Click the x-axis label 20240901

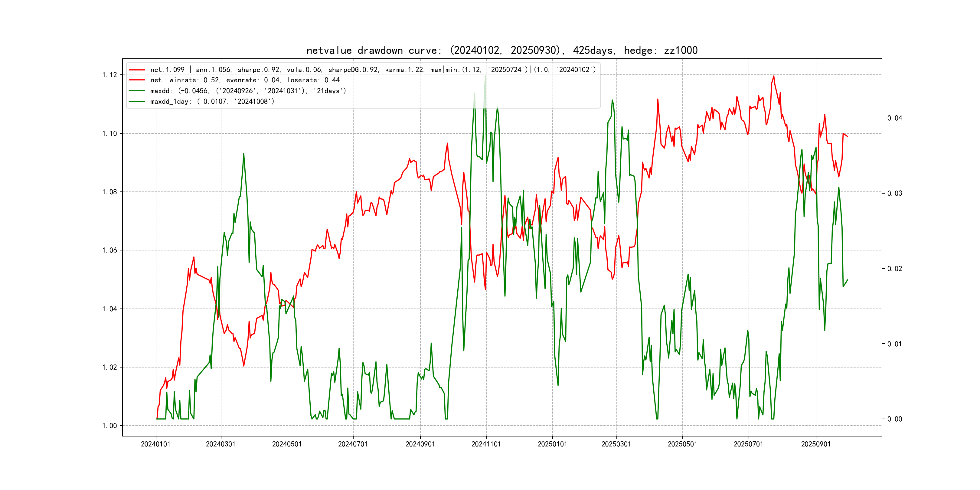click(420, 444)
